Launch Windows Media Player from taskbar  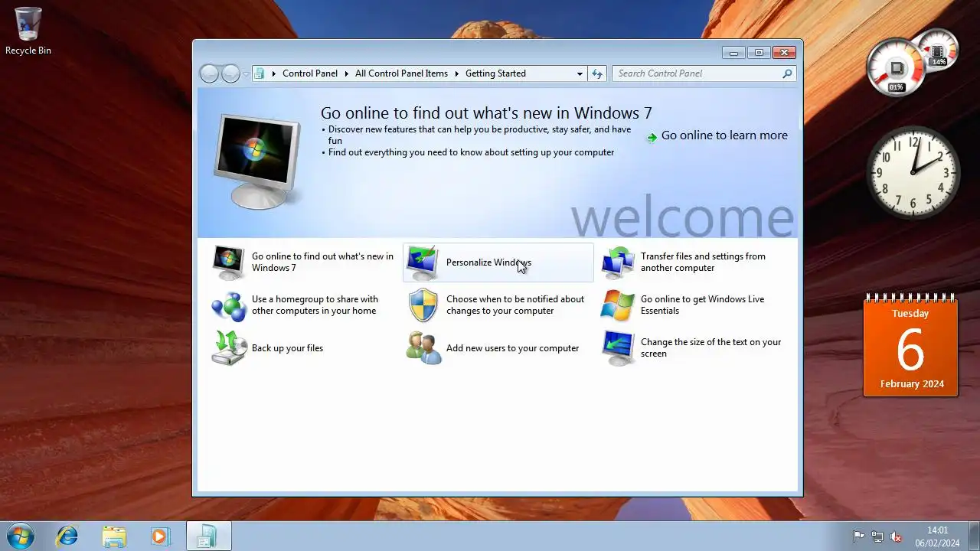pyautogui.click(x=160, y=536)
